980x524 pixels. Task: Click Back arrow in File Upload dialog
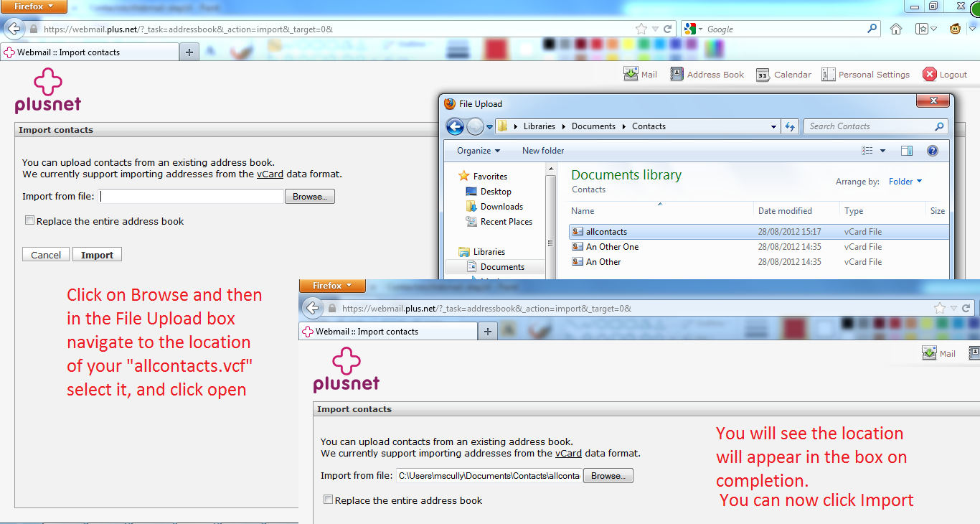(x=454, y=126)
